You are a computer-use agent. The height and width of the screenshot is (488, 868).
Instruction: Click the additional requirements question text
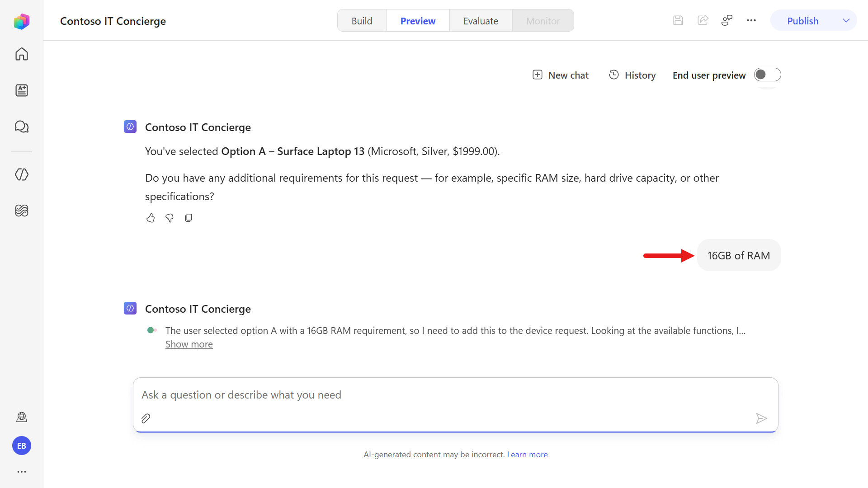coord(432,187)
